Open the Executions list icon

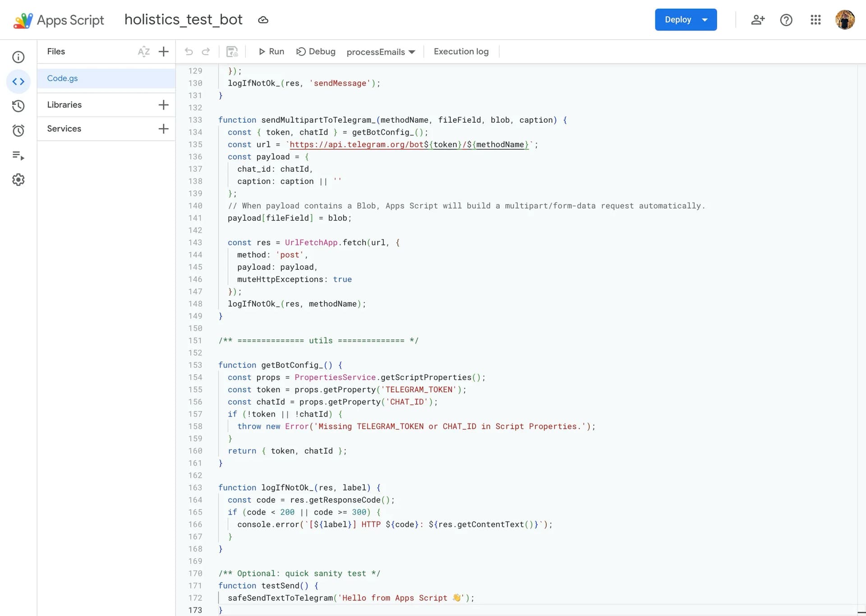[x=18, y=156]
